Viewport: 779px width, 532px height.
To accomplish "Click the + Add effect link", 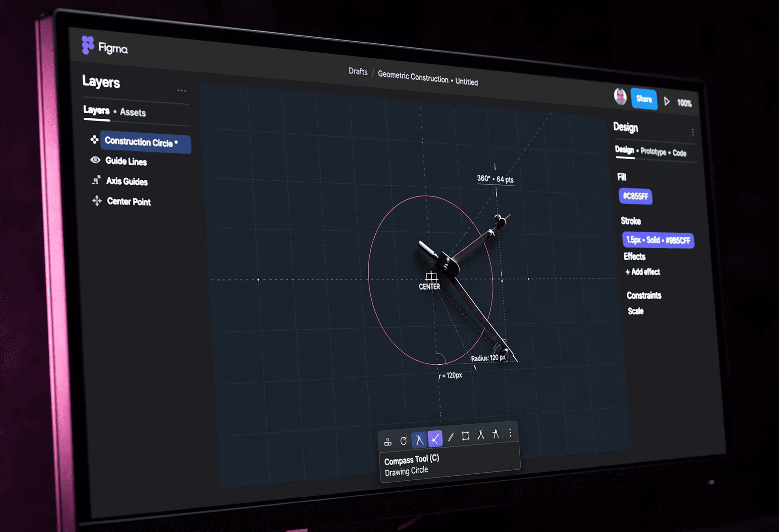I will (643, 272).
